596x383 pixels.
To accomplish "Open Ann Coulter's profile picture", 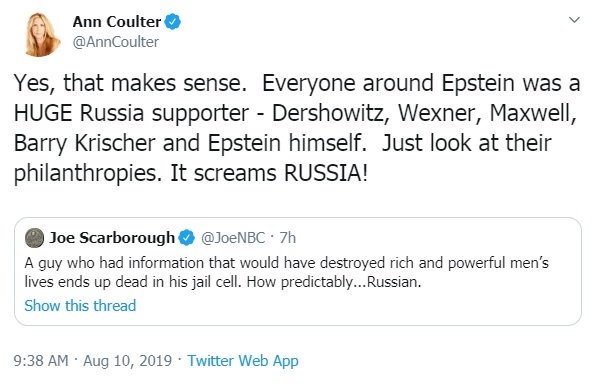I will pyautogui.click(x=41, y=34).
